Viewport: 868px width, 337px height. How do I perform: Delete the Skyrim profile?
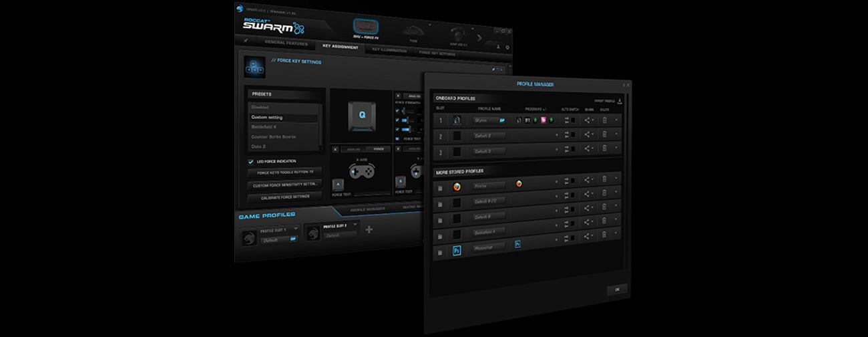pos(604,120)
